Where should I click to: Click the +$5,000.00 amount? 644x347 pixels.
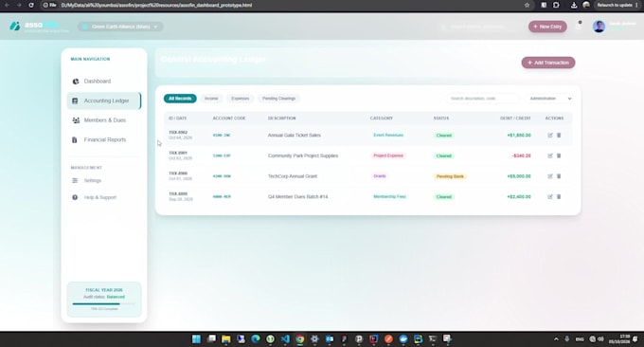tap(519, 176)
